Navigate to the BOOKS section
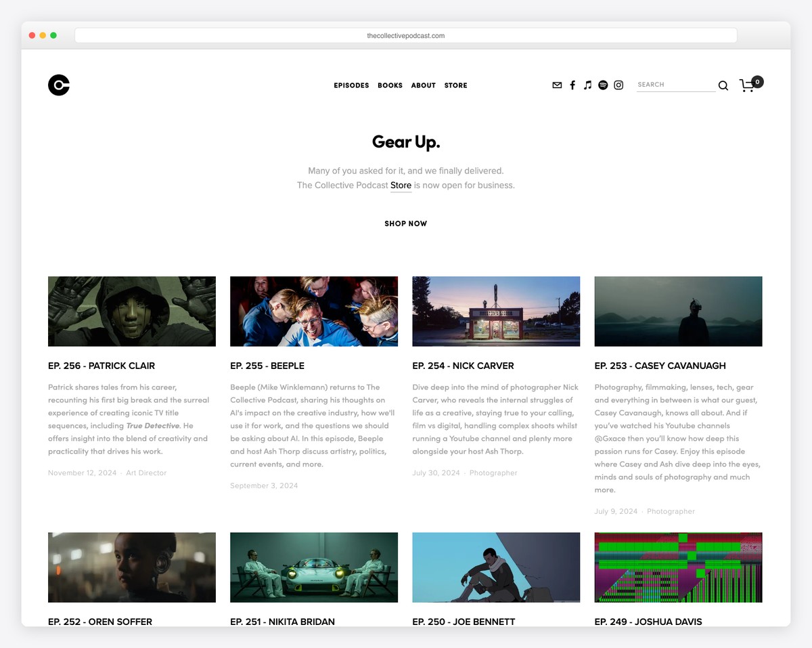This screenshot has height=648, width=812. 390,85
